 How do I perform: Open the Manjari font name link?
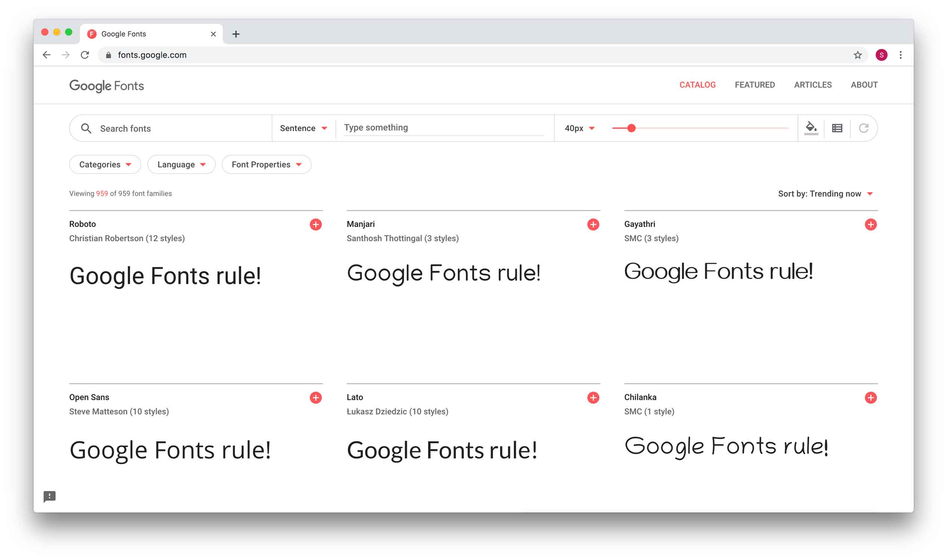tap(360, 224)
